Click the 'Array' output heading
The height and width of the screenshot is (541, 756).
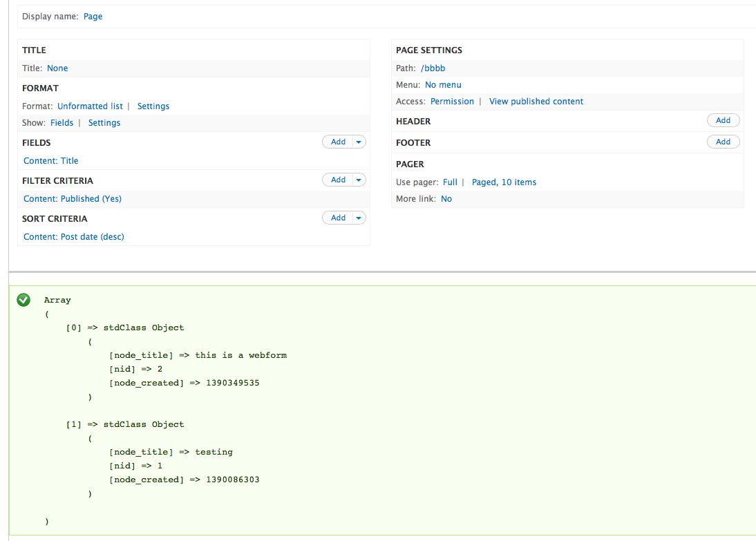[57, 300]
